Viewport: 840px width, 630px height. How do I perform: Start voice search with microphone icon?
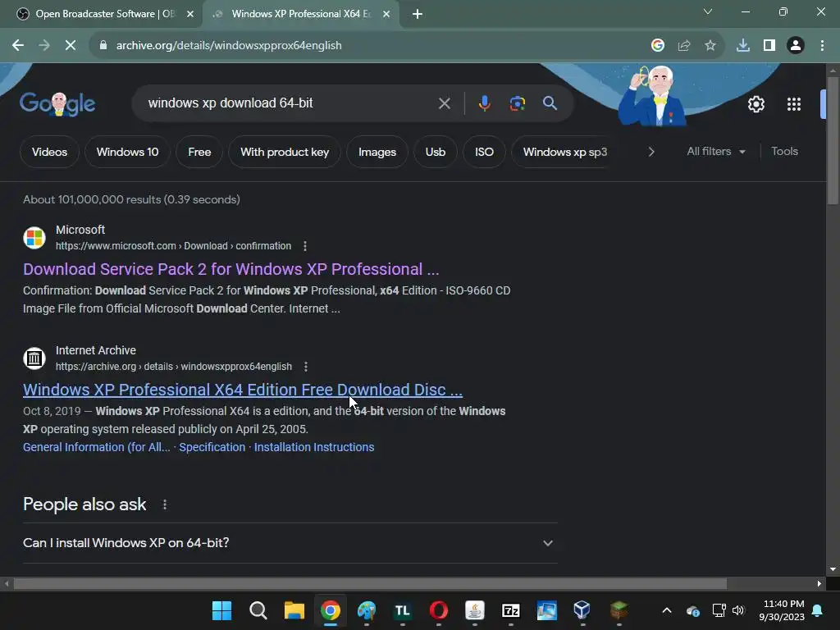click(484, 103)
